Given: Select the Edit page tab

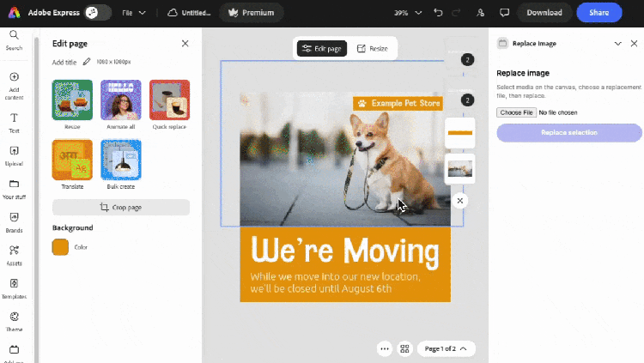Looking at the screenshot, I should point(322,49).
